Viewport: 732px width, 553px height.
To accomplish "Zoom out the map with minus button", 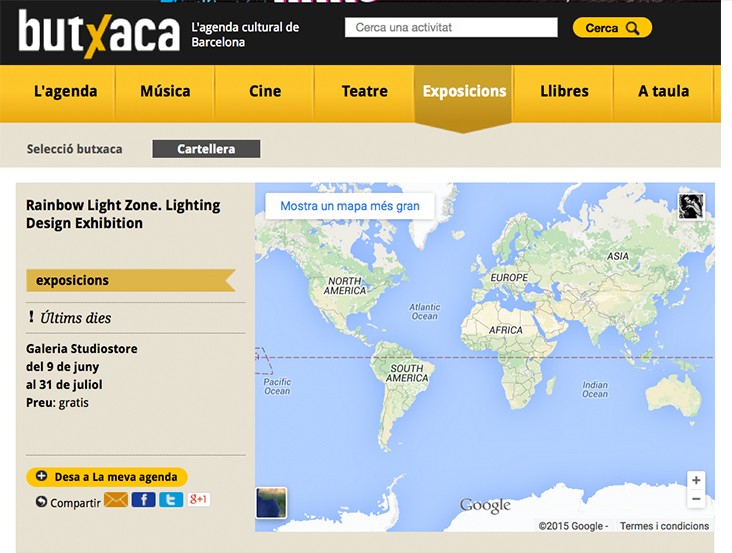I will click(x=696, y=499).
